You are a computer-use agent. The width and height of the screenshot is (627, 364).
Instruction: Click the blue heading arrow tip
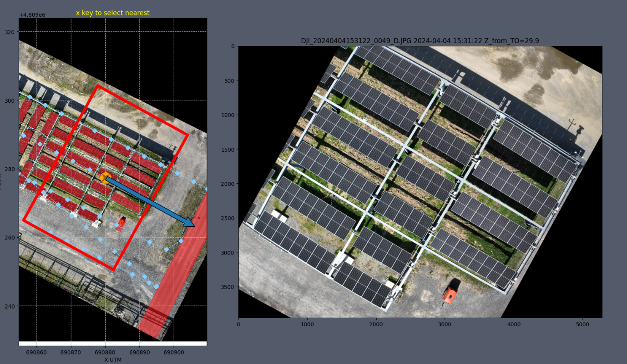point(194,225)
